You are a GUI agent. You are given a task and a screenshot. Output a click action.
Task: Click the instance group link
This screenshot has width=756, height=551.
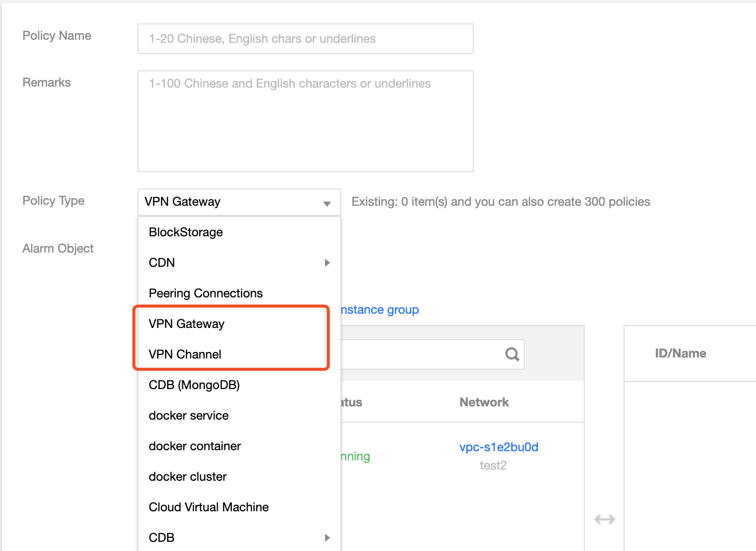[x=380, y=310]
